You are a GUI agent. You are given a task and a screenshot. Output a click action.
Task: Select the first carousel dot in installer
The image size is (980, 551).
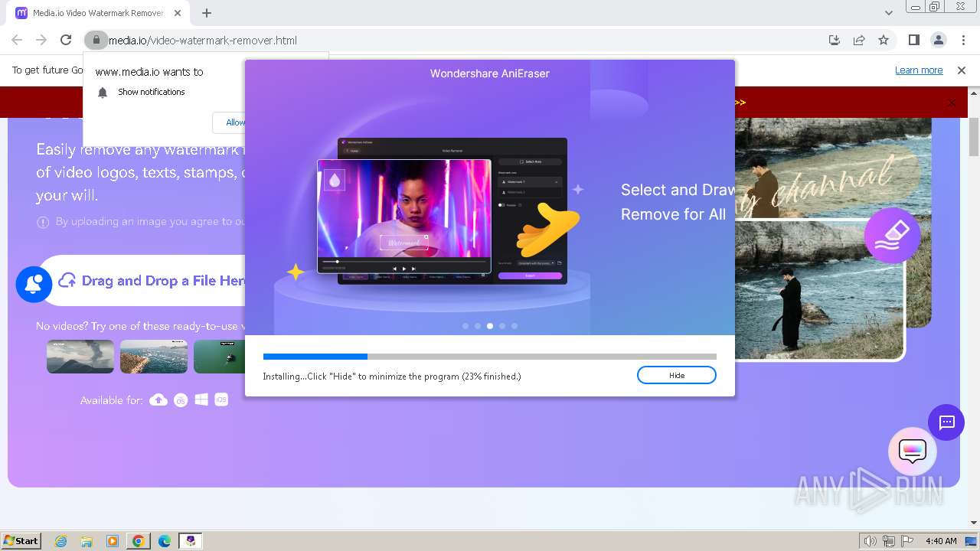(465, 326)
